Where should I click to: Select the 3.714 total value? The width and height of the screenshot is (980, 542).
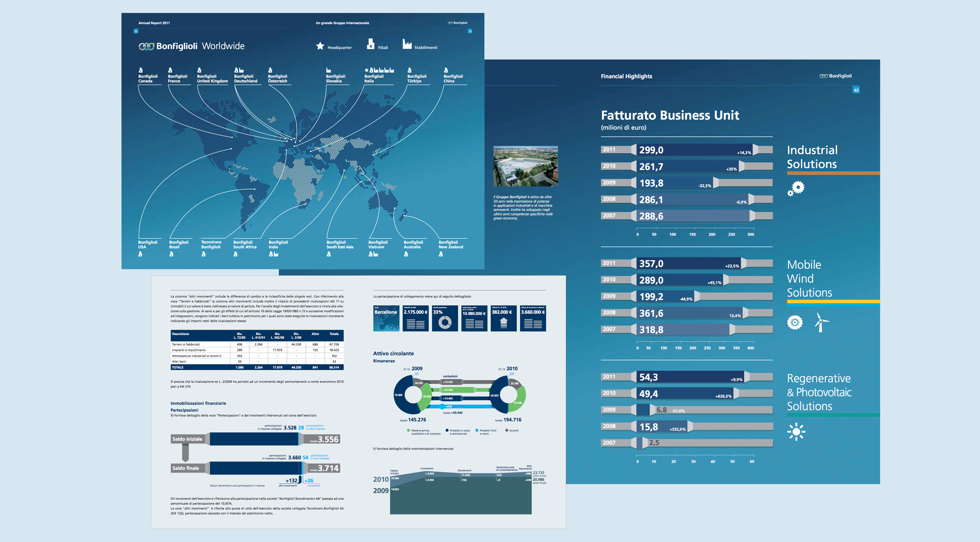click(328, 468)
